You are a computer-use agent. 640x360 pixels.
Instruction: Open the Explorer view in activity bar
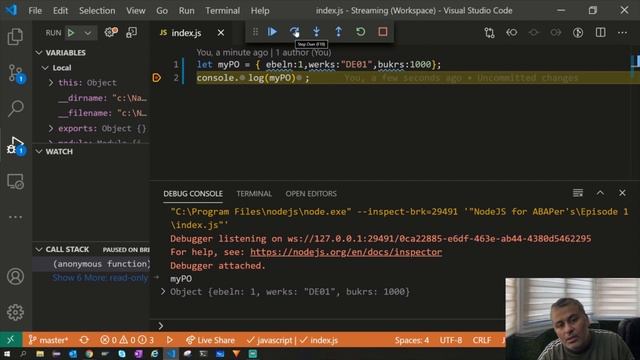pyautogui.click(x=16, y=37)
